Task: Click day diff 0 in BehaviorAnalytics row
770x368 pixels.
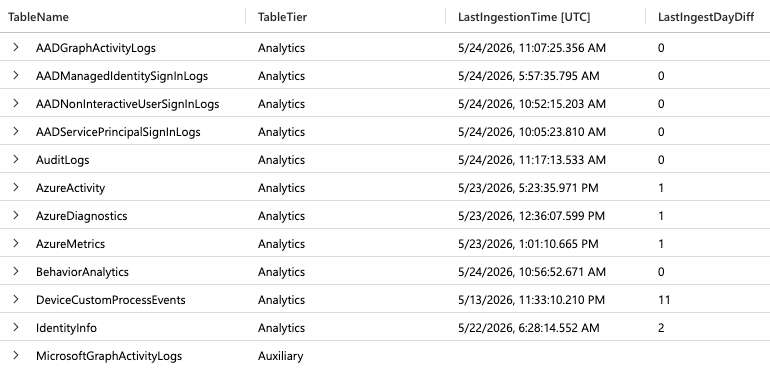Action: coord(661,272)
